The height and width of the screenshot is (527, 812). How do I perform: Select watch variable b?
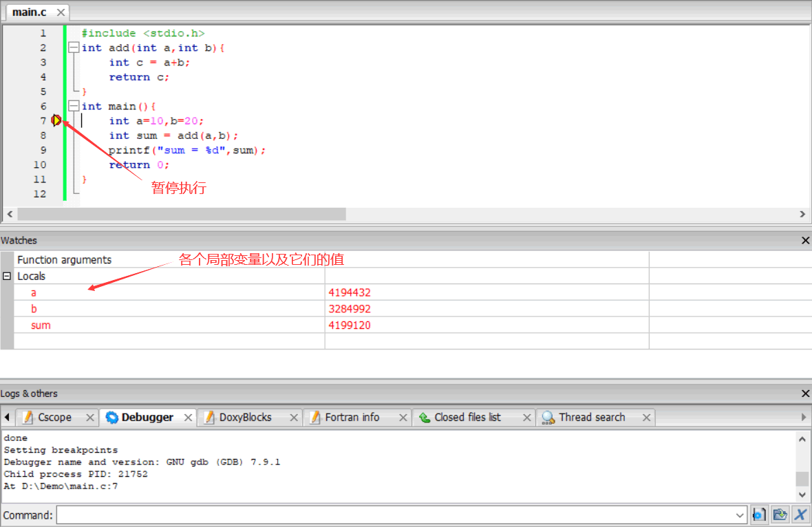point(34,309)
